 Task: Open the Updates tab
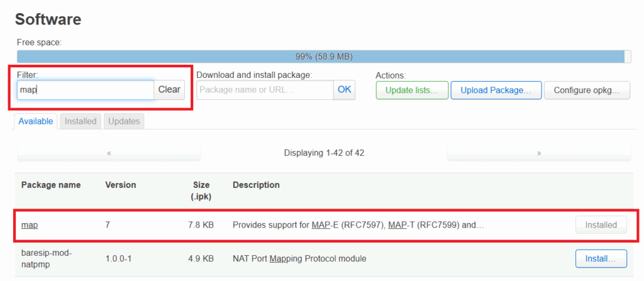124,121
